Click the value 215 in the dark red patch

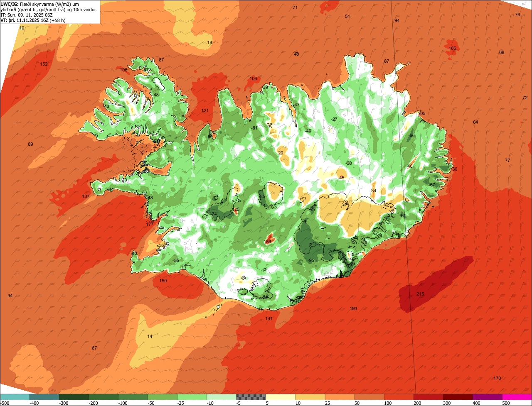pyautogui.click(x=420, y=294)
